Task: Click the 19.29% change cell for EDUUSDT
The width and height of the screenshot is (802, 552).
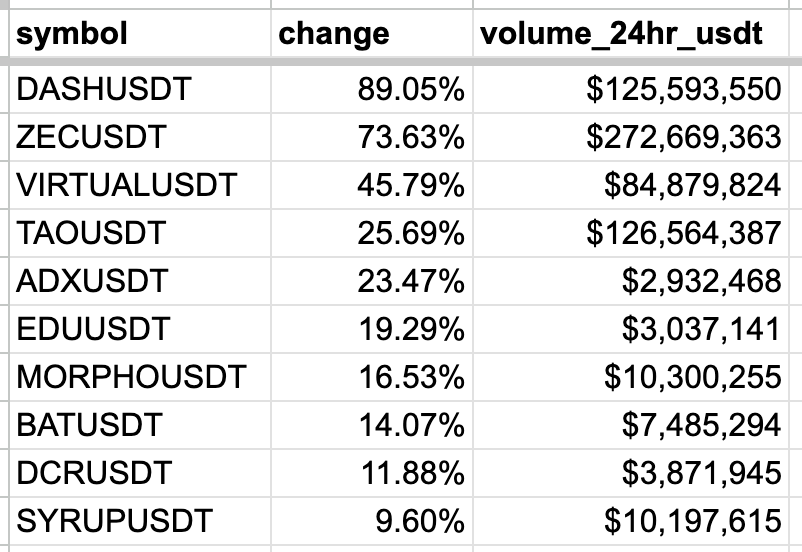Action: 410,329
